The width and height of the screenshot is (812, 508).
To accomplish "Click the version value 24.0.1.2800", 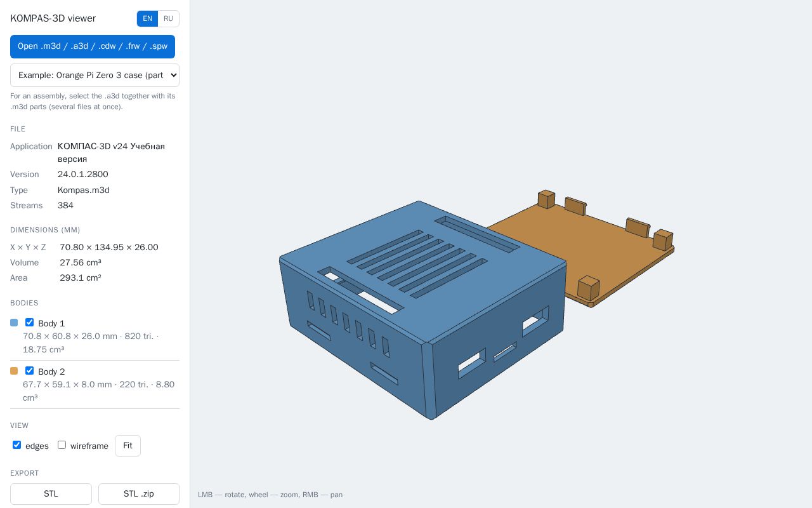I will (x=83, y=175).
